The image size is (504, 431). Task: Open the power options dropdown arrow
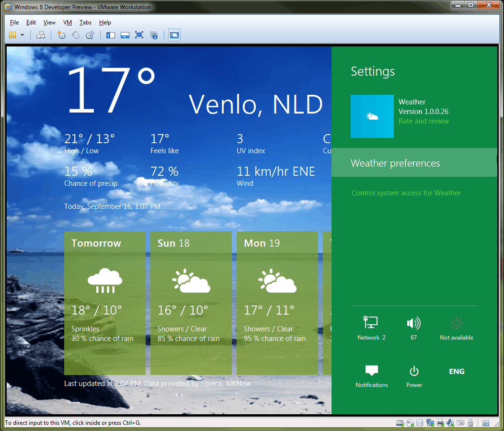(x=22, y=35)
